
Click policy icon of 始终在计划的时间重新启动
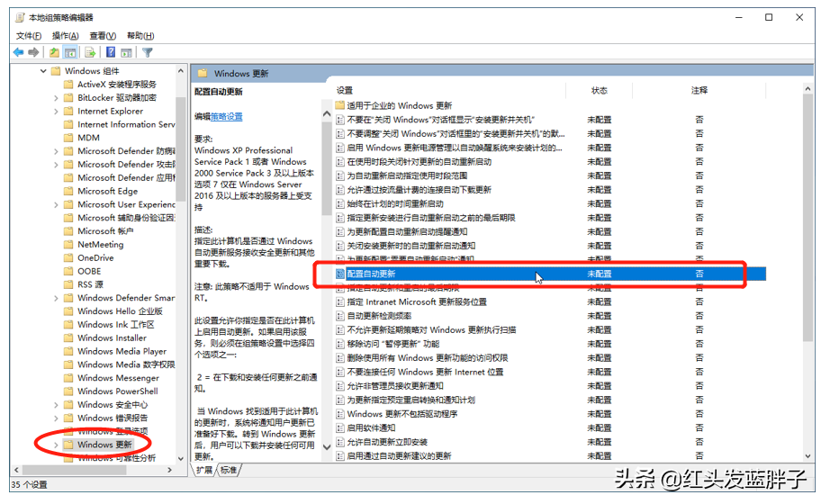tap(339, 203)
